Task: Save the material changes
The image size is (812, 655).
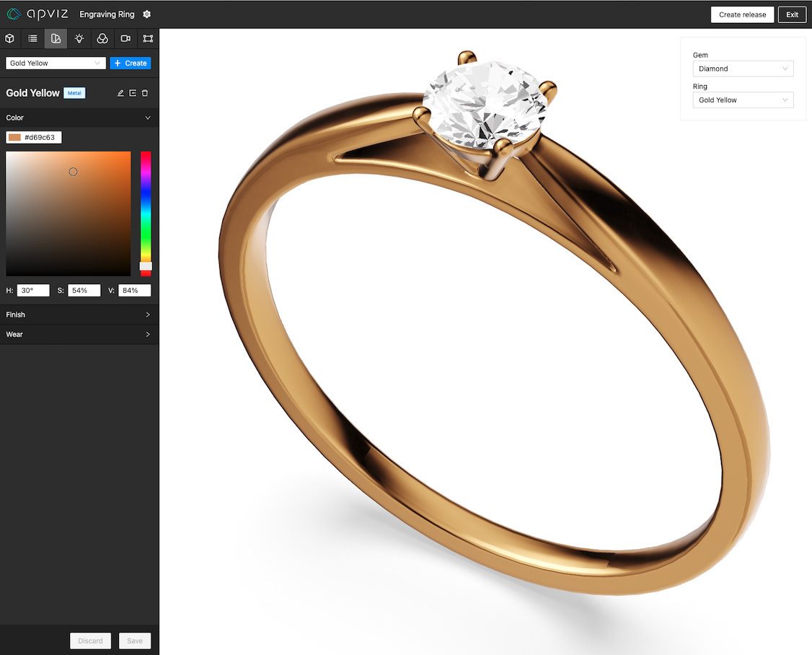Action: [x=134, y=641]
